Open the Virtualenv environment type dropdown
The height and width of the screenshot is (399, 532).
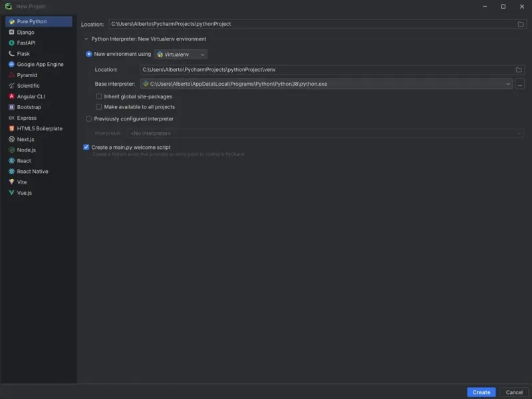tap(180, 55)
